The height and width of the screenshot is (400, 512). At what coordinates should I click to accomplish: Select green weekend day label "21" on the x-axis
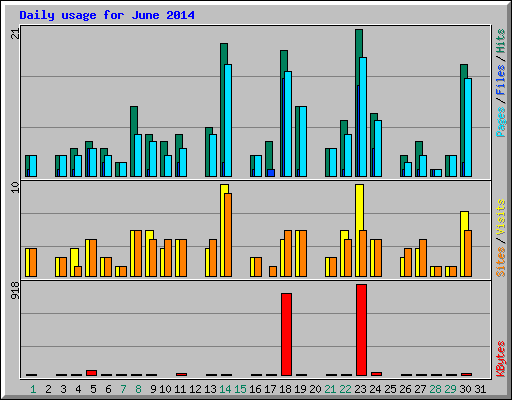(330, 389)
